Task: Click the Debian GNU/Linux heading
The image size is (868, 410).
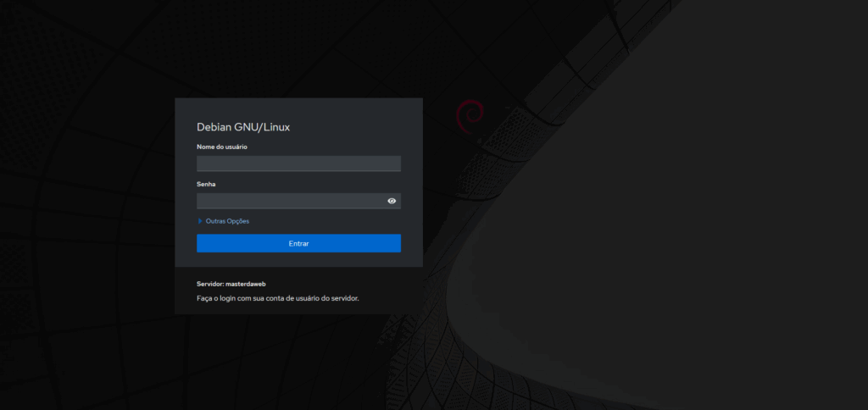Action: (243, 127)
